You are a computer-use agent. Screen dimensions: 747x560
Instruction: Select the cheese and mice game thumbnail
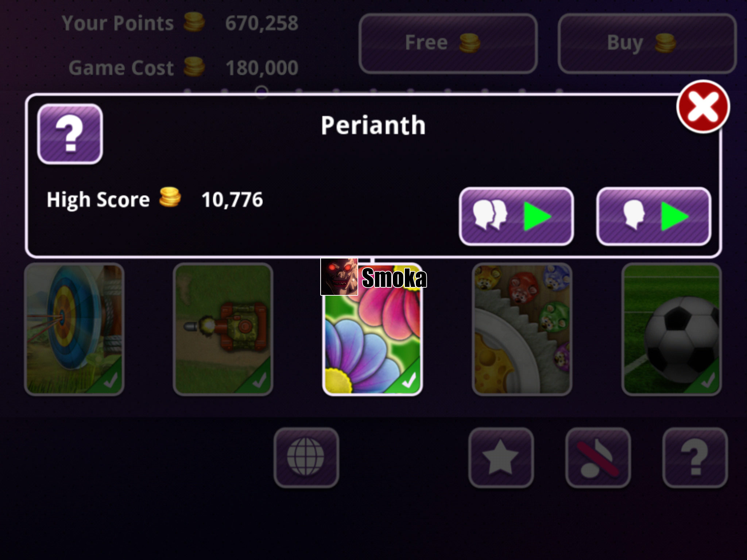[x=522, y=329]
